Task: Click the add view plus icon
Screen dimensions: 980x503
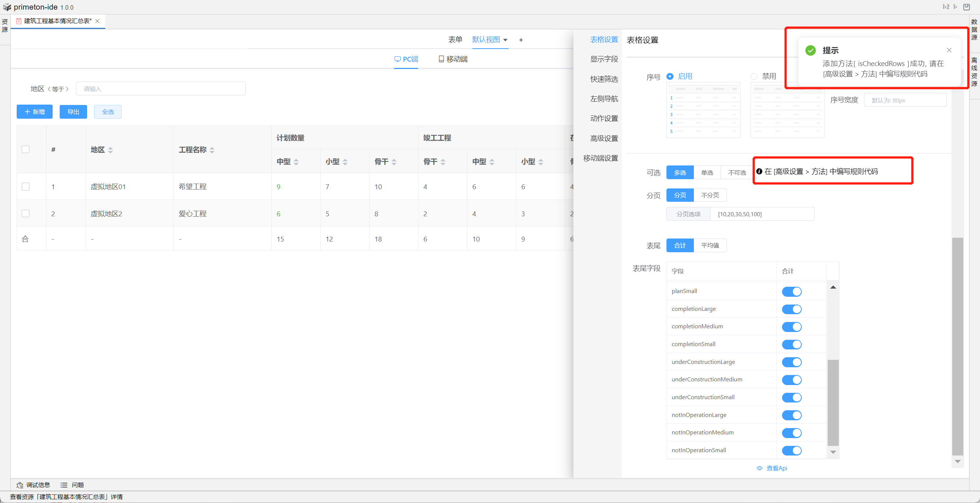Action: coord(521,40)
